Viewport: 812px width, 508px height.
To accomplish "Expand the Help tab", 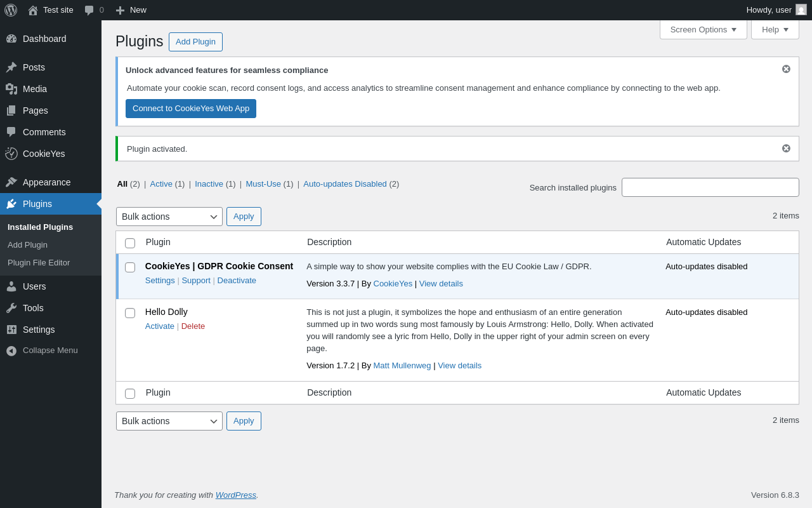I will 775,29.
